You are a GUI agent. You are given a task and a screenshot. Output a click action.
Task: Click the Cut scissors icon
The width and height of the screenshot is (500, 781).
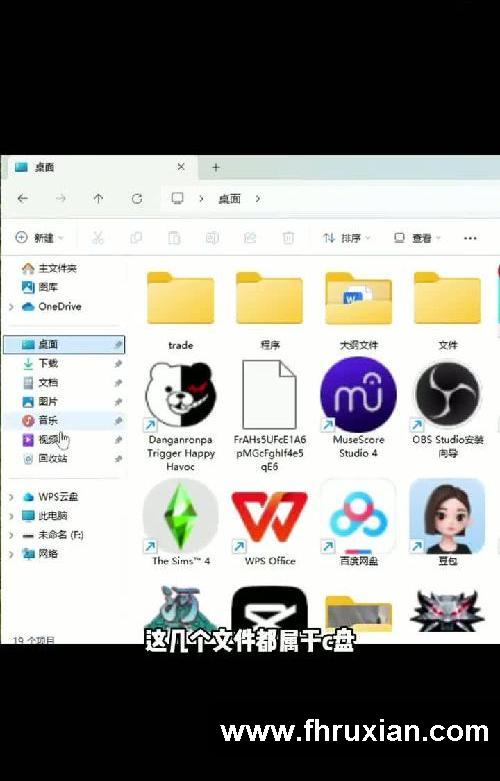pos(98,238)
